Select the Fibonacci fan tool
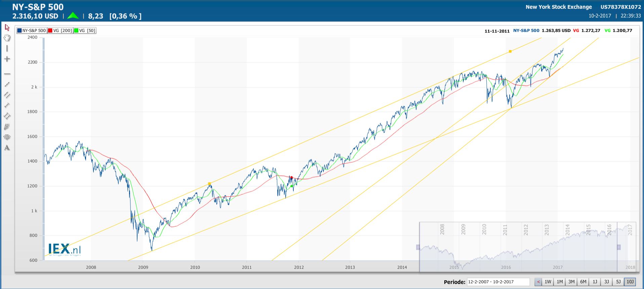 click(x=7, y=127)
